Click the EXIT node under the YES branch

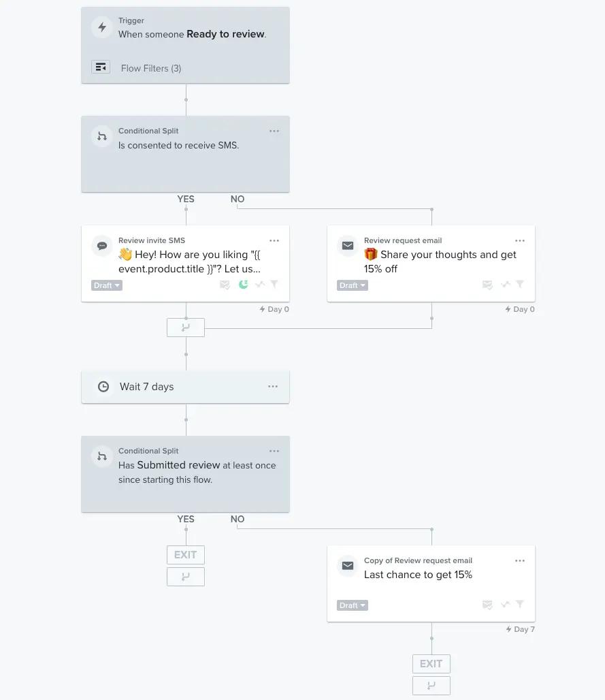point(185,554)
